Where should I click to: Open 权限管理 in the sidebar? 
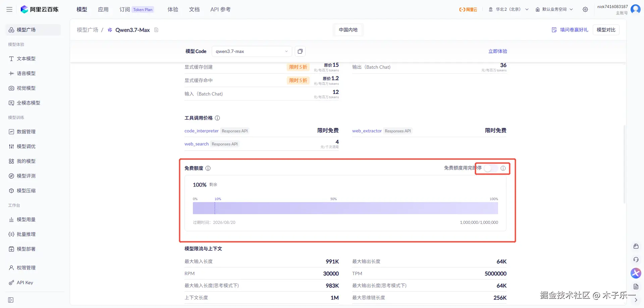pos(33,268)
